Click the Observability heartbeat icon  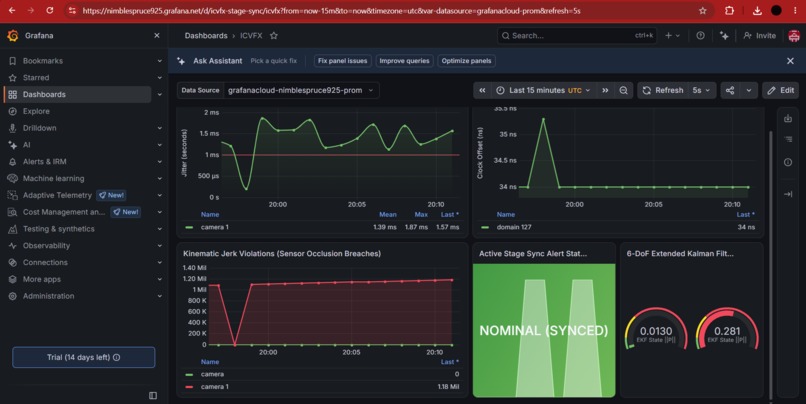13,246
